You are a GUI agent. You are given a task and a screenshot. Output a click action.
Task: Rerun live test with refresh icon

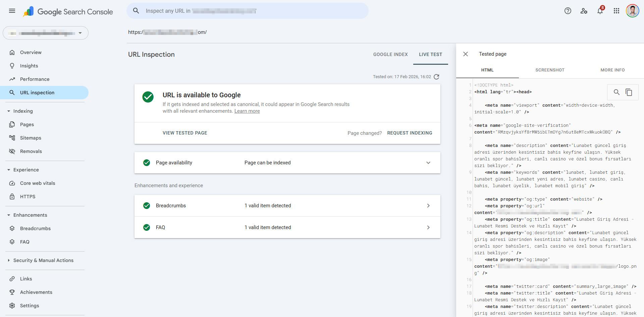tap(436, 77)
